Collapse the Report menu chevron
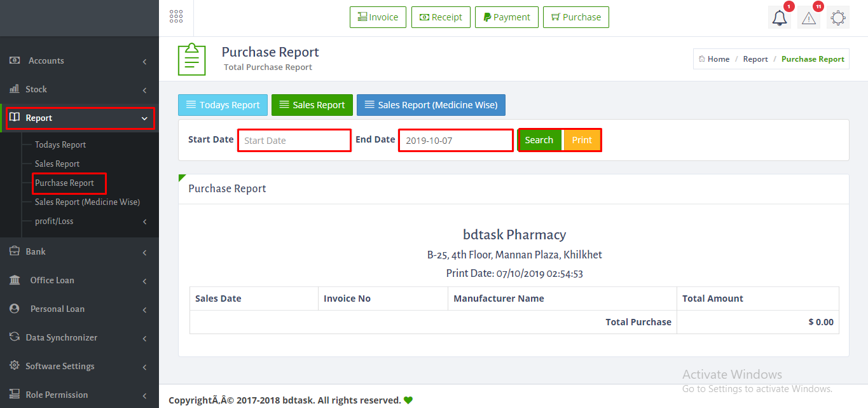 coord(144,118)
